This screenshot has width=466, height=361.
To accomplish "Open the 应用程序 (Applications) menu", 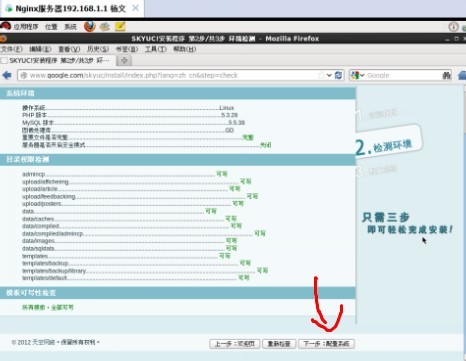I will coord(26,27).
